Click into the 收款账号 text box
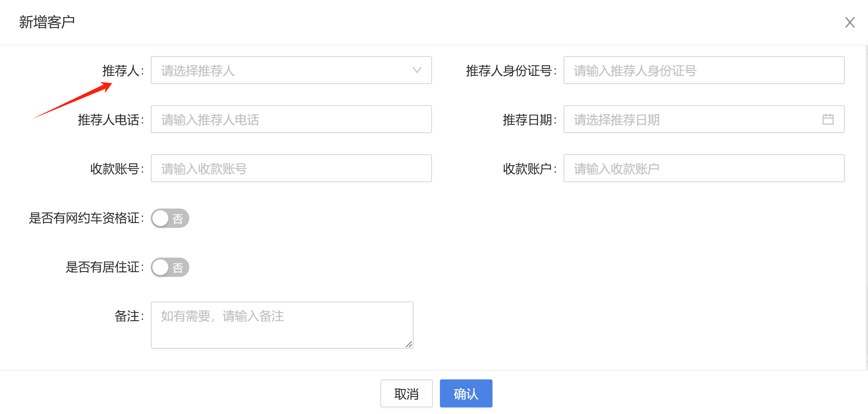The image size is (868, 414). click(x=291, y=168)
